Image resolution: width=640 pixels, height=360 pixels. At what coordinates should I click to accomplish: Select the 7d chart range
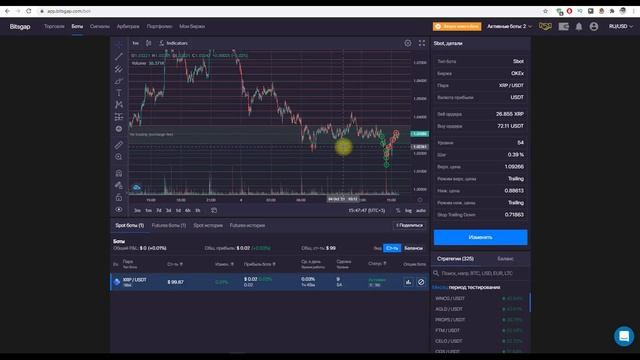[159, 210]
